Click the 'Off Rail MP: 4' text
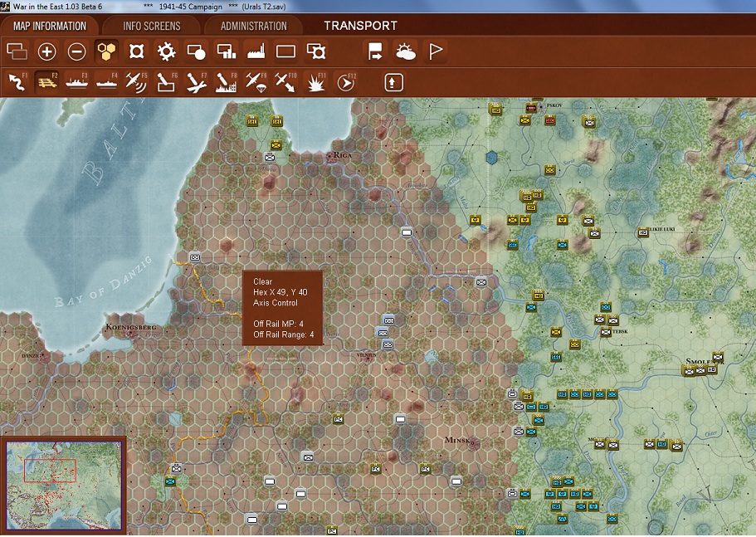 click(x=278, y=324)
